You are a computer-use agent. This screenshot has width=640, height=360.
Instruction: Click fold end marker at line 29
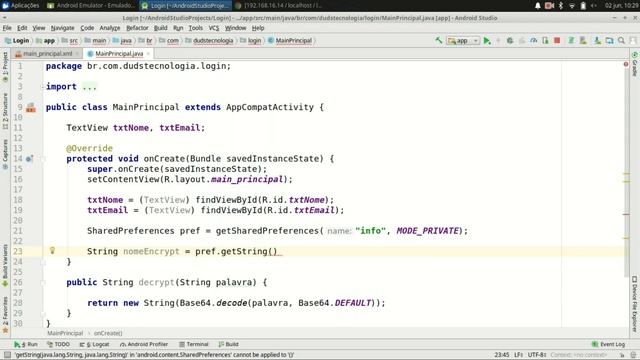pyautogui.click(x=43, y=313)
